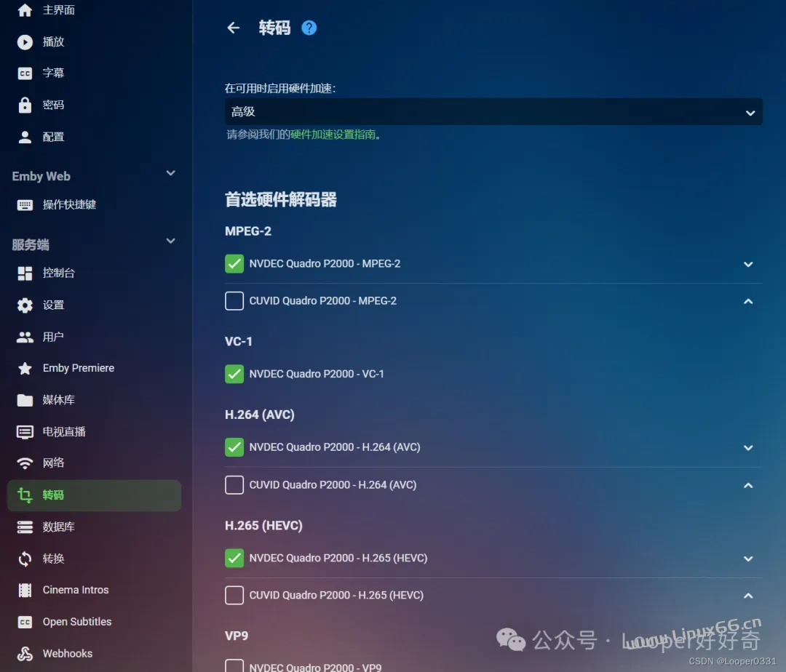The image size is (786, 672).
Task: Click the webhook icon for Webhooks
Action: click(x=25, y=654)
